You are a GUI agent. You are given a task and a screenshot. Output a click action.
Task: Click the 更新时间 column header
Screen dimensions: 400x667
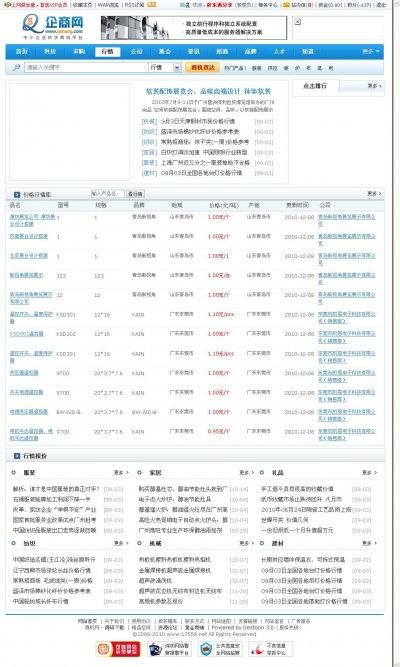(297, 205)
